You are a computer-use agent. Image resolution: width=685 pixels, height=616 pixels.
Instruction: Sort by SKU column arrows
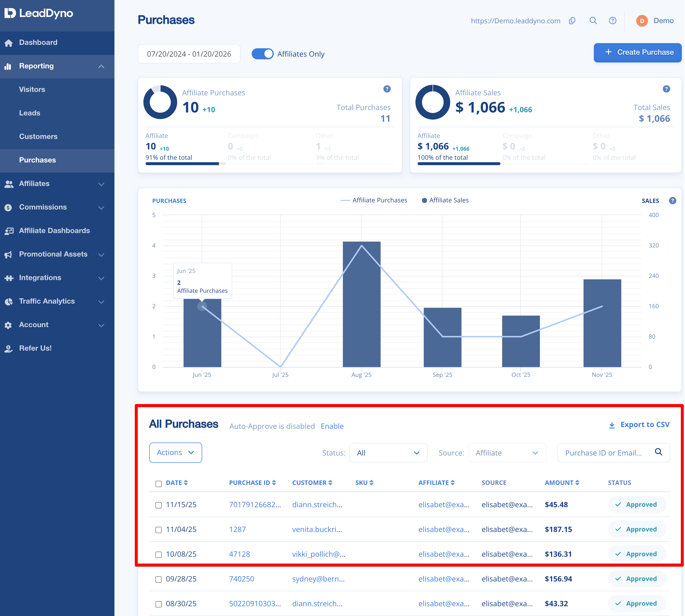pos(372,483)
